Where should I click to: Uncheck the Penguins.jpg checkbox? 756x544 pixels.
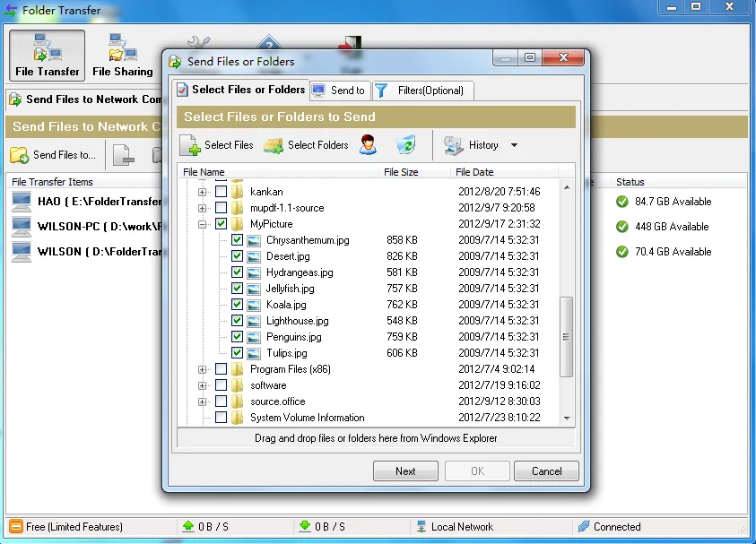click(x=237, y=337)
